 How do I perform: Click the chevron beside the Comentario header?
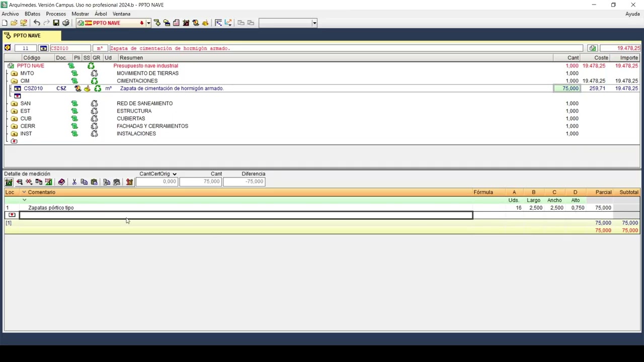coord(24,192)
